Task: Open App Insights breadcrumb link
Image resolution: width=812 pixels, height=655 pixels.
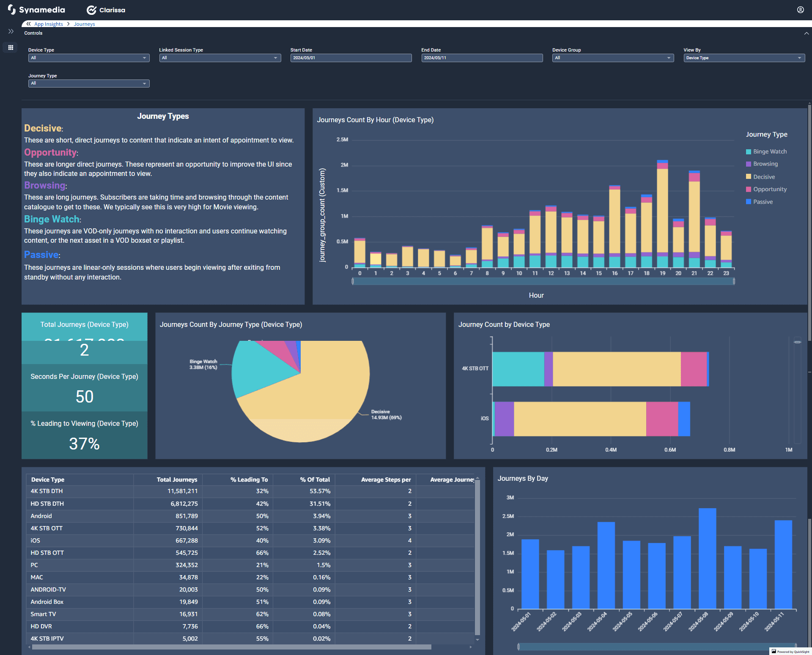Action: pos(49,24)
